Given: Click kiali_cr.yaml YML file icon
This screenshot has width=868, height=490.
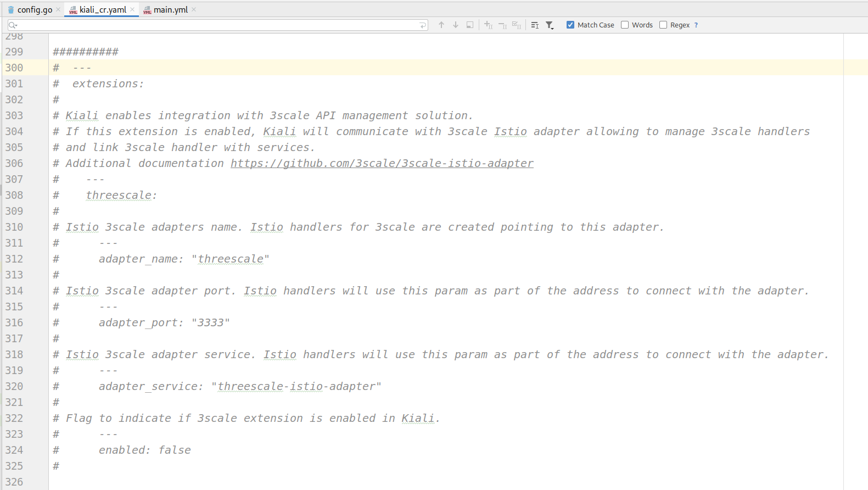Looking at the screenshot, I should (72, 10).
